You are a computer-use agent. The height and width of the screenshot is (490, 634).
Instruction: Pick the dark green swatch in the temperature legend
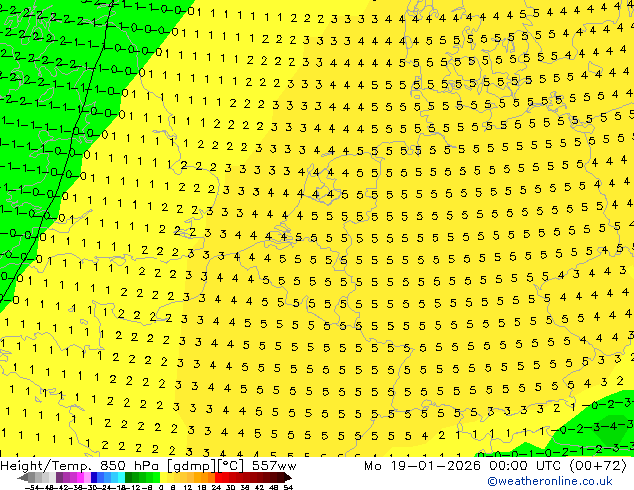pos(129,477)
